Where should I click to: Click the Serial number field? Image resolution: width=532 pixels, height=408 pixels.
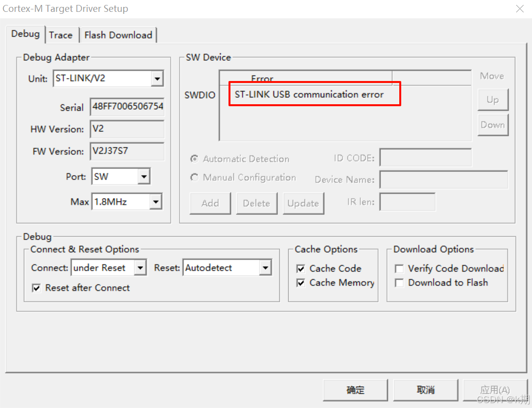click(x=127, y=107)
